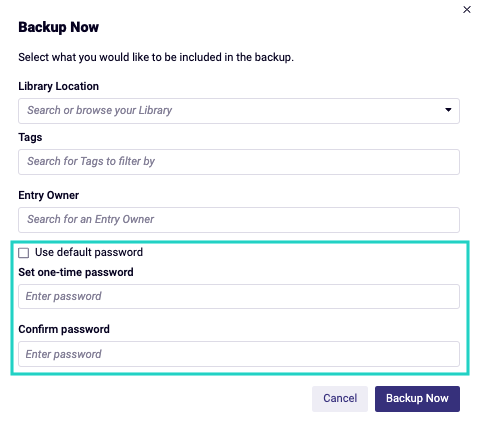Click the Library Location field label

point(58,86)
